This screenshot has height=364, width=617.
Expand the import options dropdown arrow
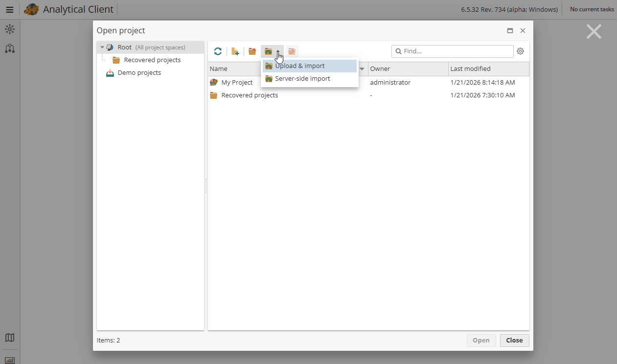pyautogui.click(x=277, y=51)
